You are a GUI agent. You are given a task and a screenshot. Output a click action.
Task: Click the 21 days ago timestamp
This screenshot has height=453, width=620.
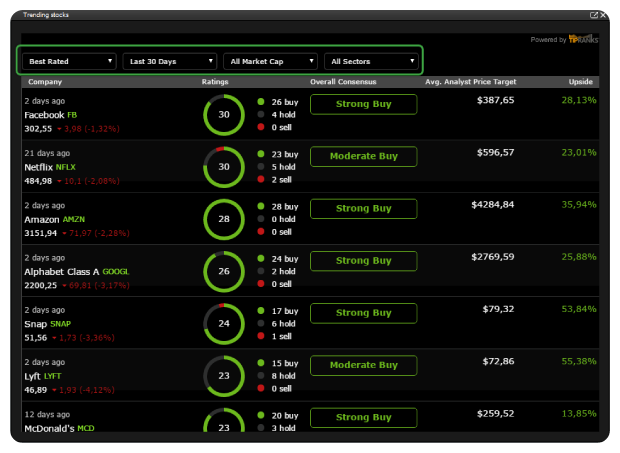(47, 153)
